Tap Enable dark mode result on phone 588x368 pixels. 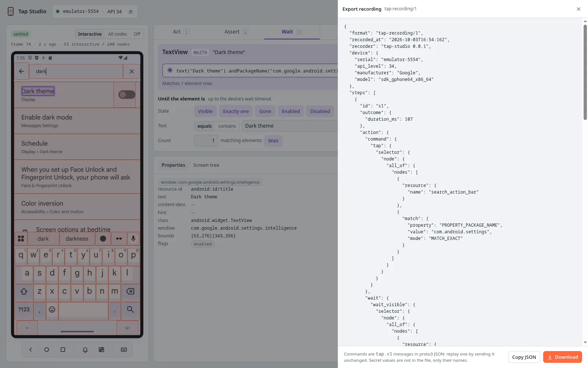[x=77, y=121]
